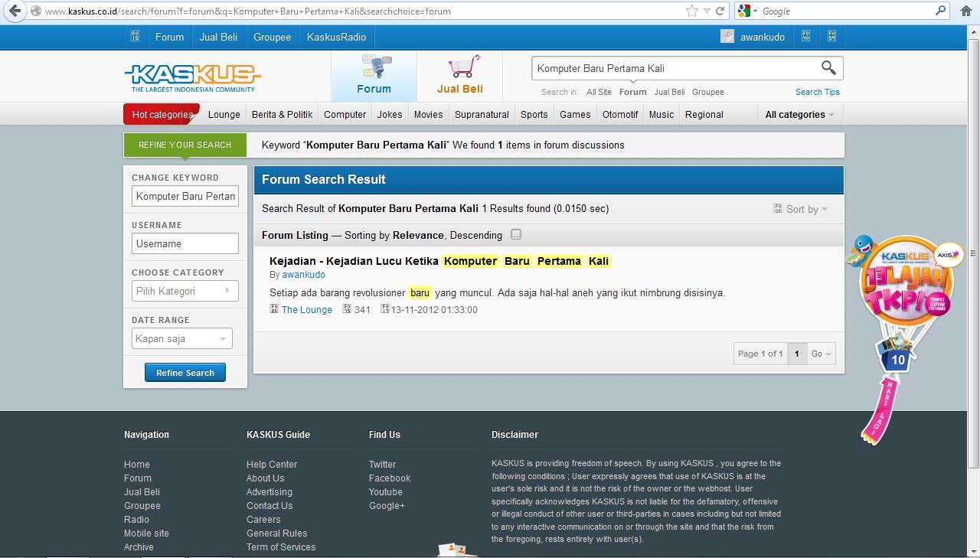
Task: Open Jual Beli in the top blue bar
Action: point(218,37)
